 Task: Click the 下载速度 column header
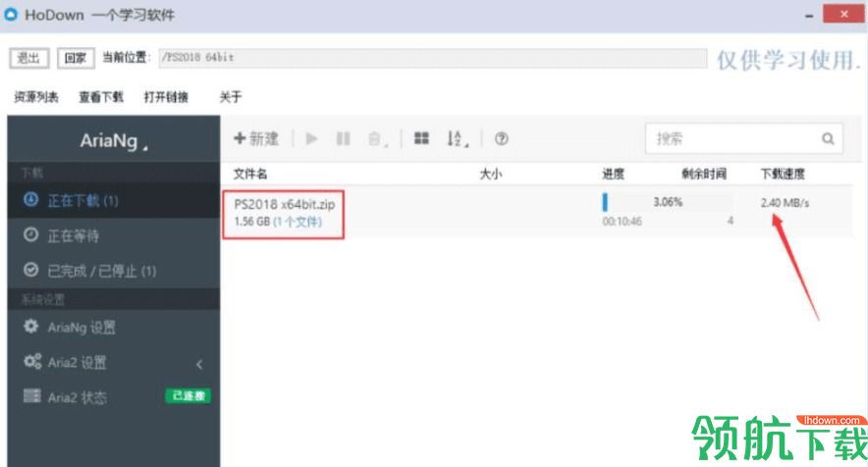[x=783, y=175]
